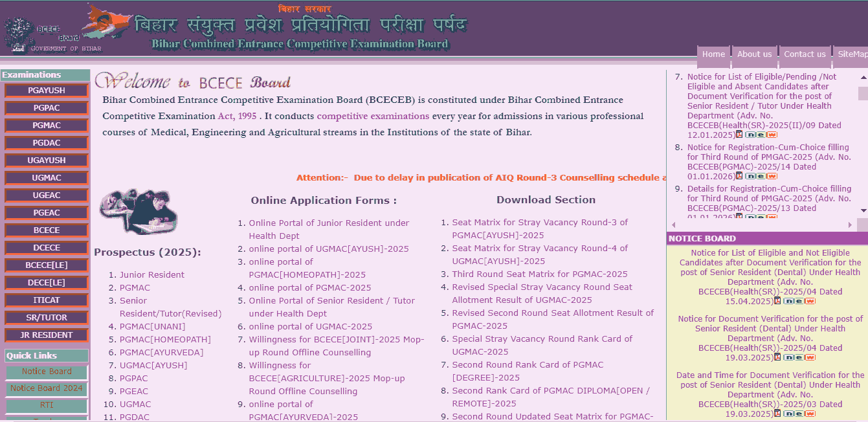Open "Notice Board 2024" under Quick Links
Image resolution: width=868 pixels, height=422 pixels.
[x=47, y=388]
